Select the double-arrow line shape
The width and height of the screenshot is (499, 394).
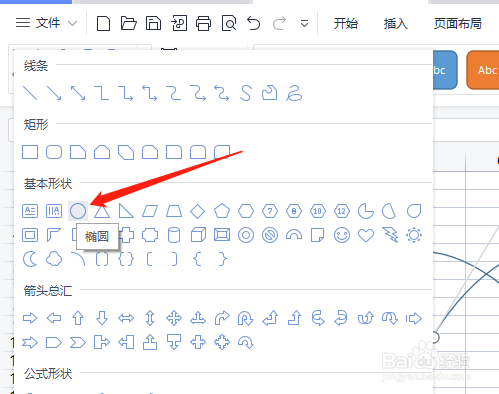tap(78, 93)
